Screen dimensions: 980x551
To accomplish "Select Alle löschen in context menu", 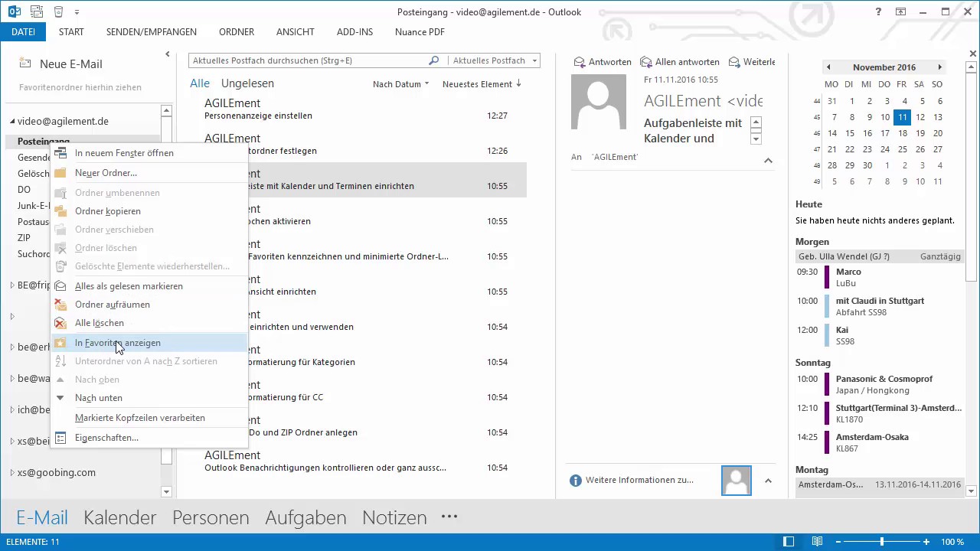I will [x=149, y=323].
